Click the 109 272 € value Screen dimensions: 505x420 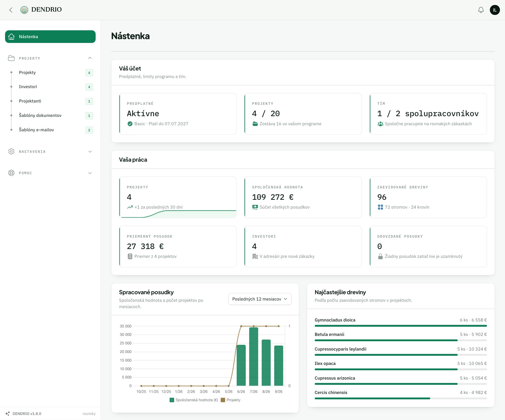[x=273, y=197]
